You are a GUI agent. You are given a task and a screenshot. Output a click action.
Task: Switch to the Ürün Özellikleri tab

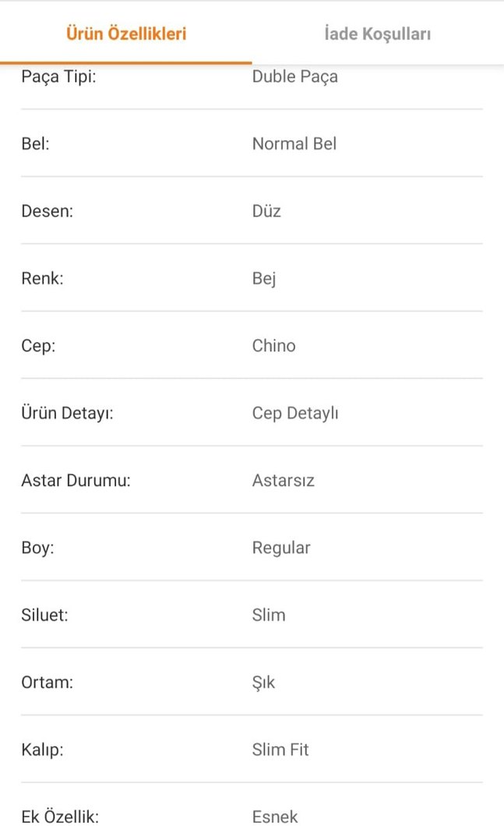coord(126,34)
